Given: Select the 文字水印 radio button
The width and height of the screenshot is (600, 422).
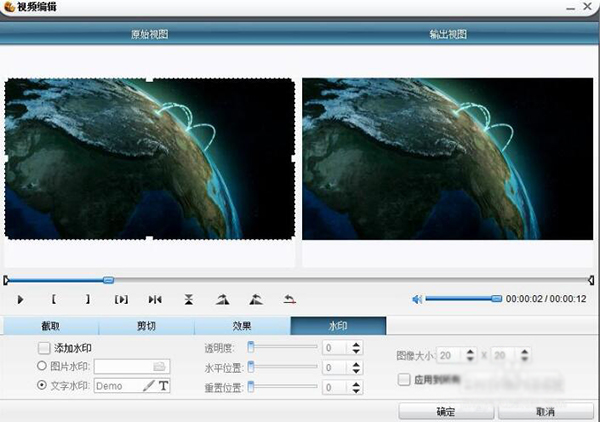Looking at the screenshot, I should (42, 385).
